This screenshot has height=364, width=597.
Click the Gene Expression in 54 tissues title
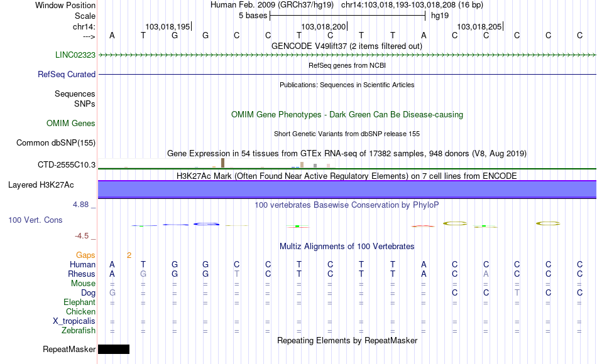tap(347, 153)
